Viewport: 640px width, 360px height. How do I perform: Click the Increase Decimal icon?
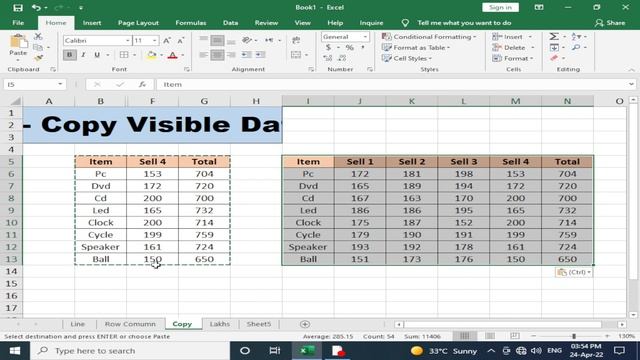pos(328,58)
